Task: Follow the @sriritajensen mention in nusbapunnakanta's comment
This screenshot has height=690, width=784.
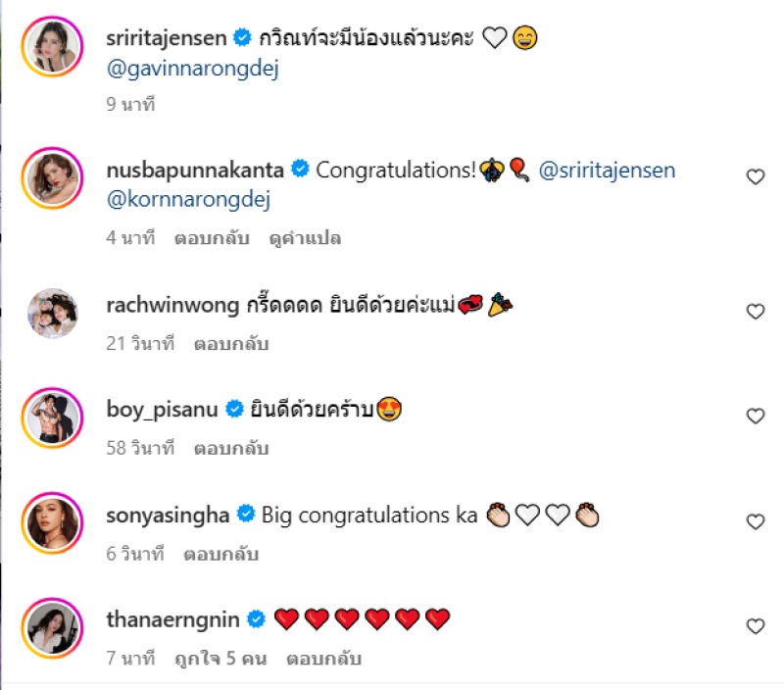Action: click(607, 170)
